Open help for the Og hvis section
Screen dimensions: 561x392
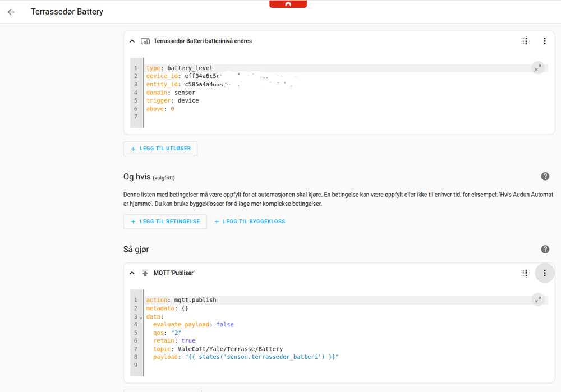pos(545,176)
